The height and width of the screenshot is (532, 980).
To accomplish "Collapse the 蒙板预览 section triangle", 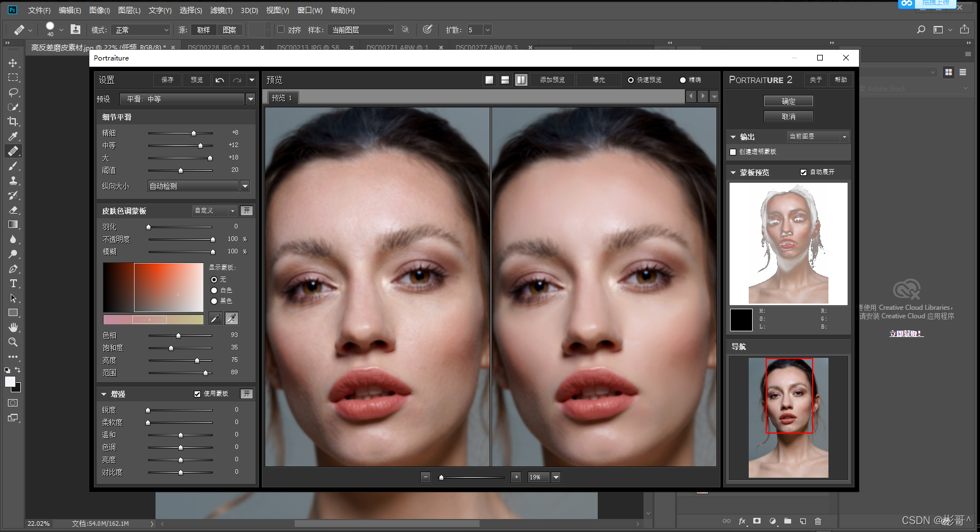I will click(x=733, y=172).
